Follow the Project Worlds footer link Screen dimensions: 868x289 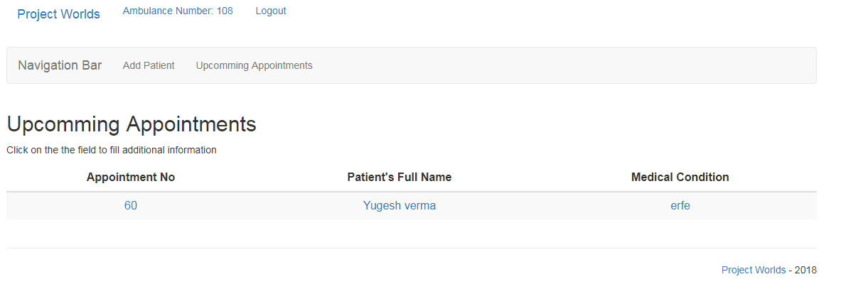pos(754,270)
